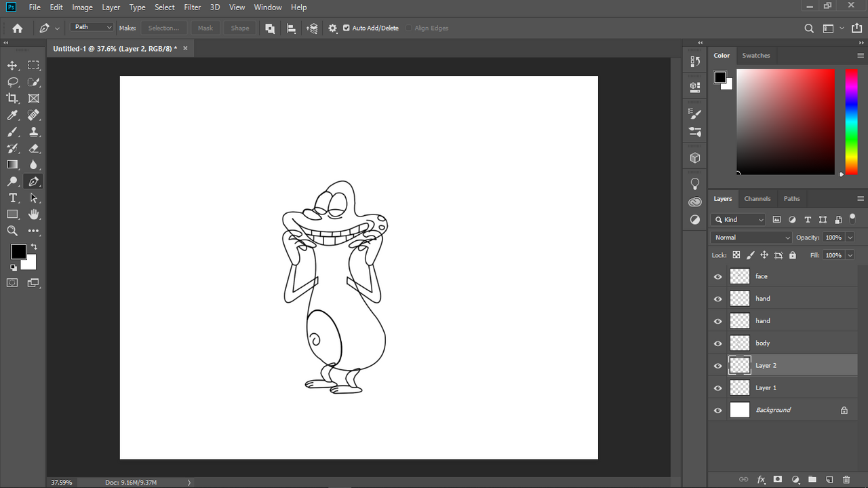Swap foreground and background colors

point(34,247)
